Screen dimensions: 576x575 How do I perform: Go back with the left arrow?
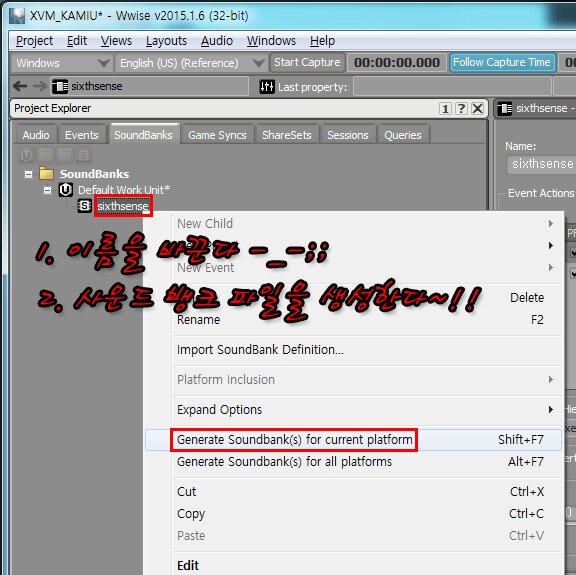click(20, 86)
